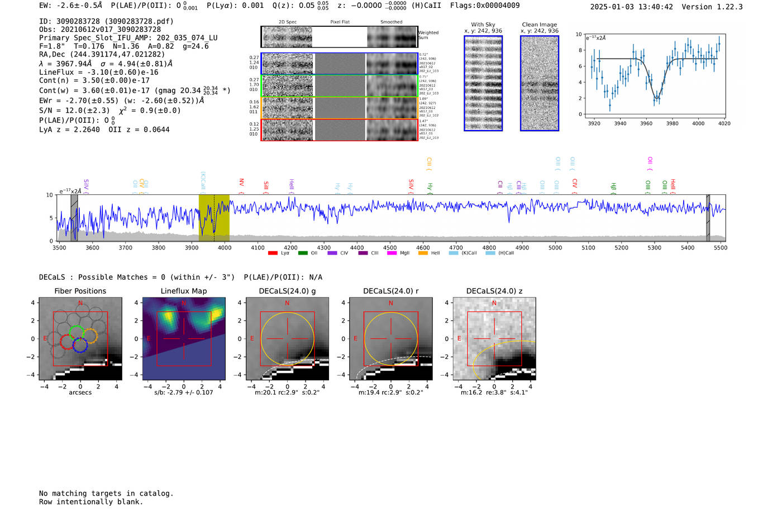Click the red Lyα legend swatch
This screenshot has width=782, height=532.
(273, 253)
